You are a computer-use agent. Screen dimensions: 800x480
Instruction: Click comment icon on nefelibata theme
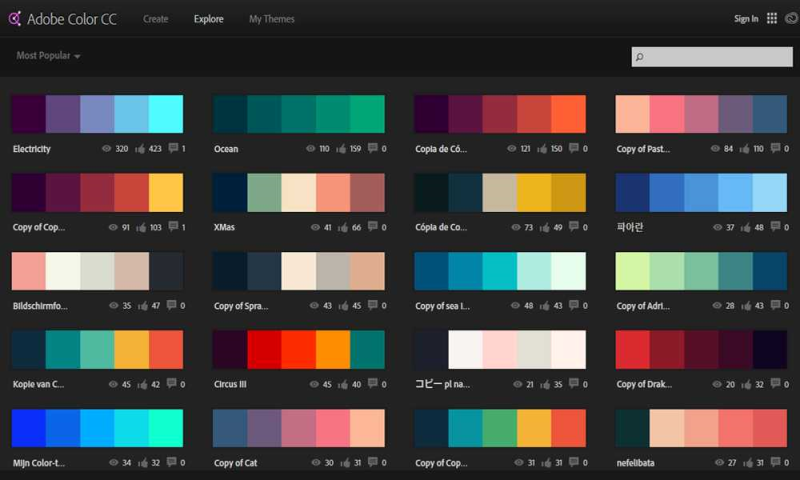[776, 462]
